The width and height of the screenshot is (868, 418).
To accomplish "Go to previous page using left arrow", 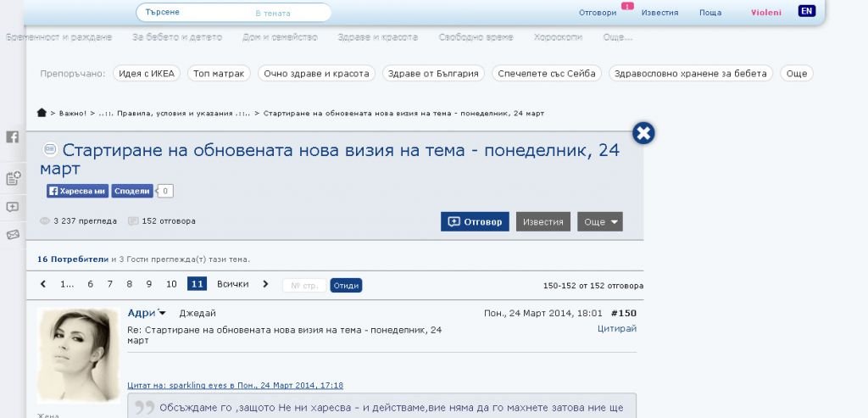I will [42, 284].
